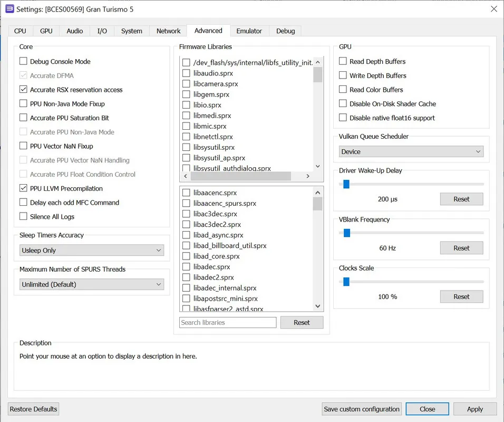Open the I/O tab

[x=102, y=31]
